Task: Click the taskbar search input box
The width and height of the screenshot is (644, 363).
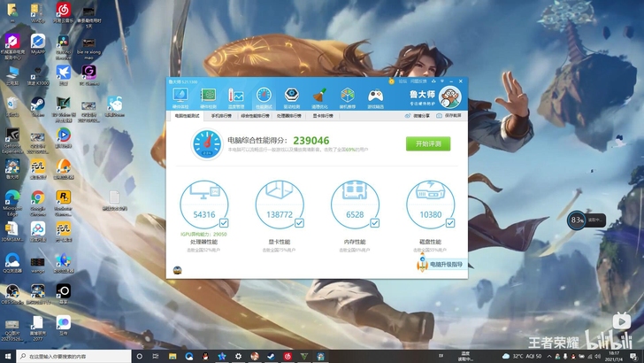Action: point(74,356)
